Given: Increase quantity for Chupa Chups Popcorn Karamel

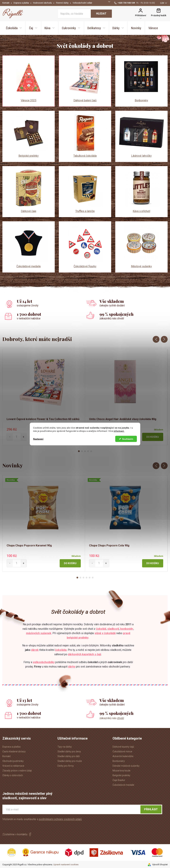Looking at the screenshot, I should pos(23,563).
